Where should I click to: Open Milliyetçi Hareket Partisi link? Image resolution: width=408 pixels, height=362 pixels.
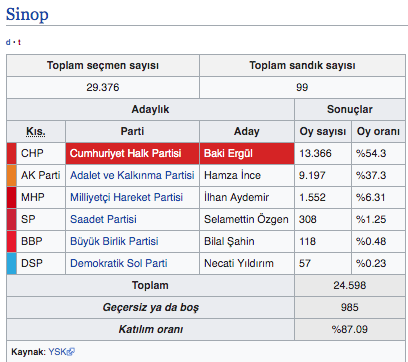126,197
